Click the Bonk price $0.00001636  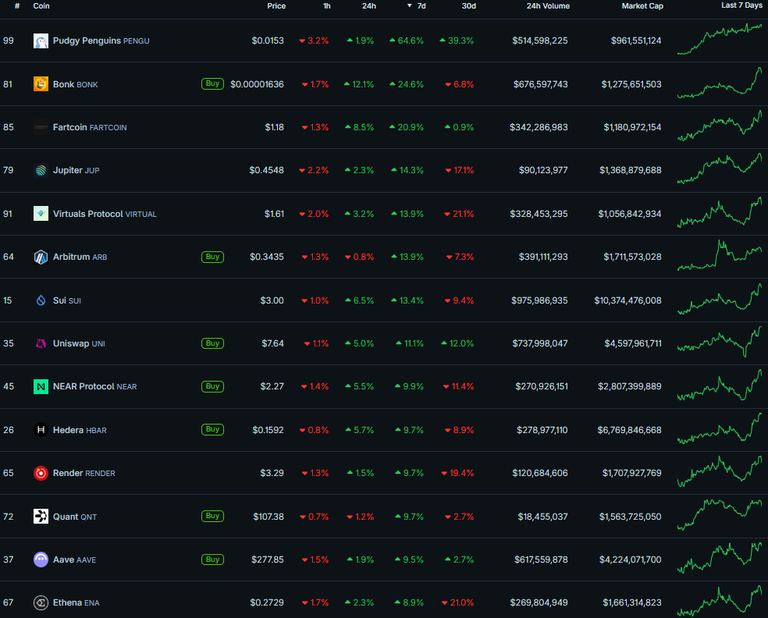click(x=257, y=84)
